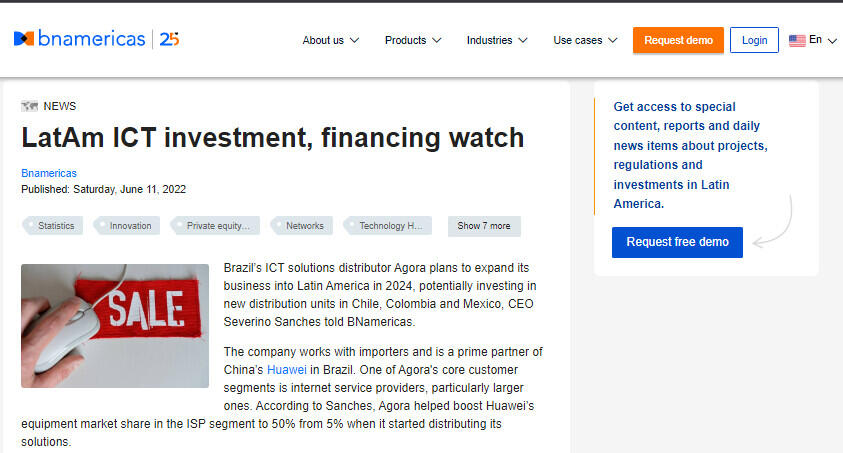Open the Use cases menu
The width and height of the screenshot is (843, 453).
tap(584, 41)
